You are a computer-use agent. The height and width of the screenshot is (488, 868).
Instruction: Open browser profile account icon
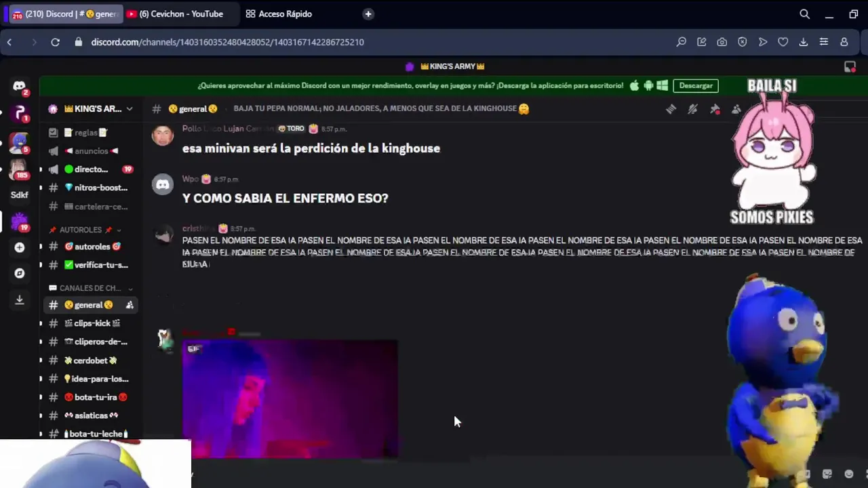(x=844, y=42)
